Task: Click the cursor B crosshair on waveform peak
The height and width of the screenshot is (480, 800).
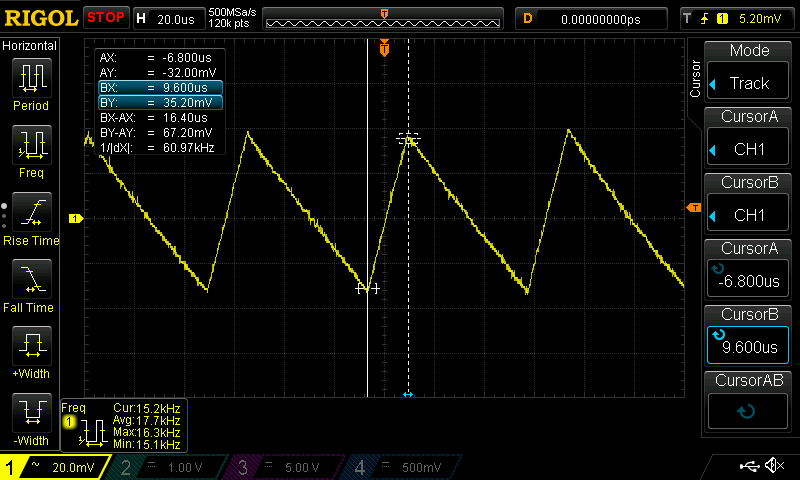Action: [x=408, y=139]
